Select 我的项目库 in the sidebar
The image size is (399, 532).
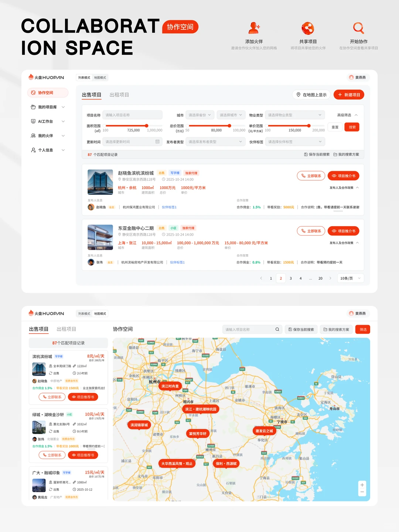coord(47,107)
